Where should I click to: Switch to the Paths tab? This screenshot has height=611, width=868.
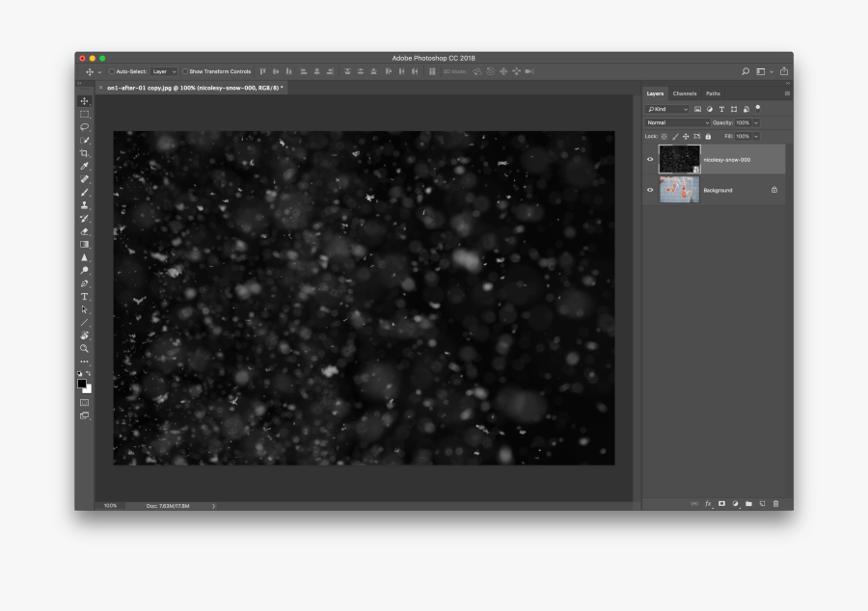coord(713,93)
